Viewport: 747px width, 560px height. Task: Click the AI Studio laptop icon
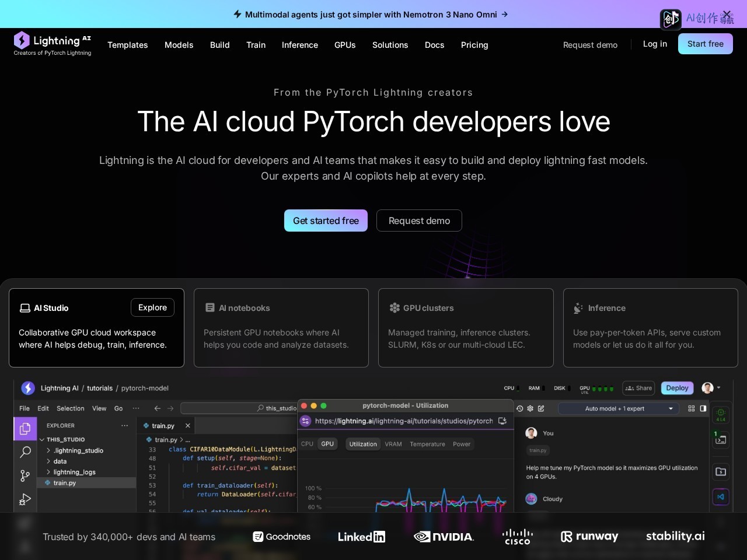tap(25, 308)
